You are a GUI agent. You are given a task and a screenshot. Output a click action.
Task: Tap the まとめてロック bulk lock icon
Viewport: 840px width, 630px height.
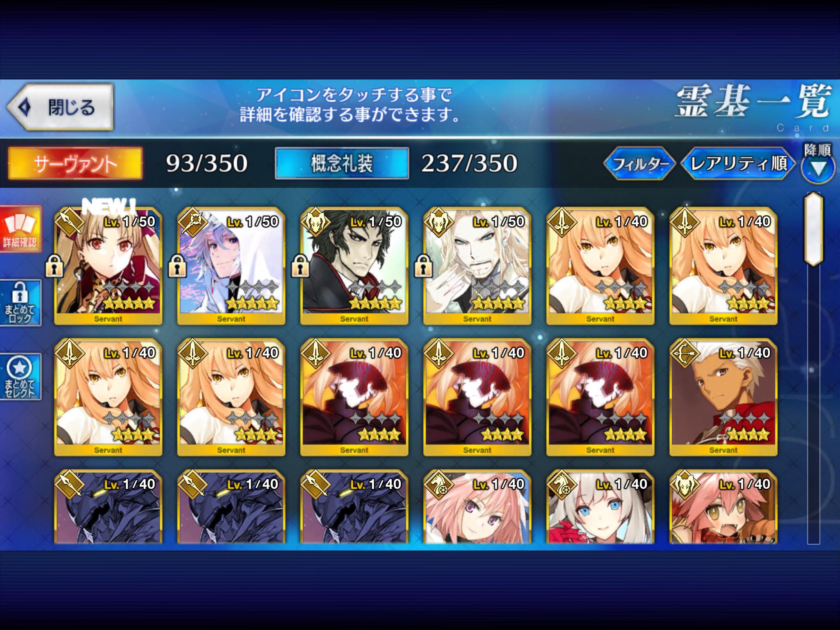(x=20, y=303)
